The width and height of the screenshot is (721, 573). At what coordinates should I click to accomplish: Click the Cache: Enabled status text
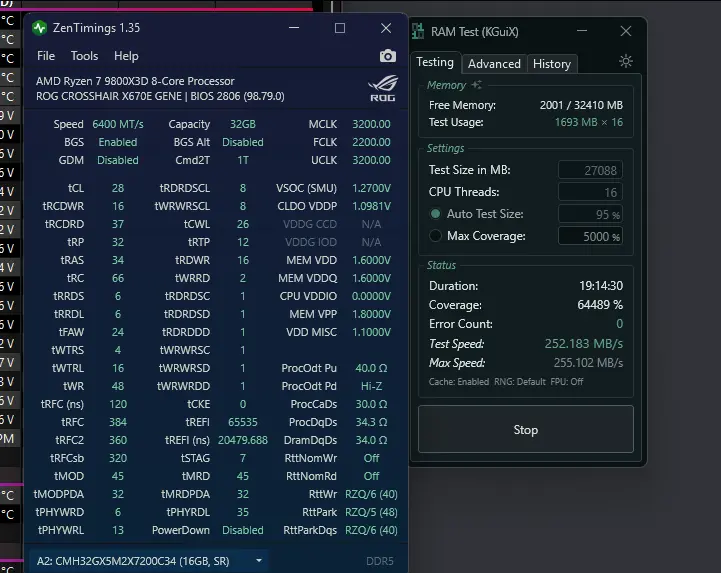pyautogui.click(x=459, y=382)
